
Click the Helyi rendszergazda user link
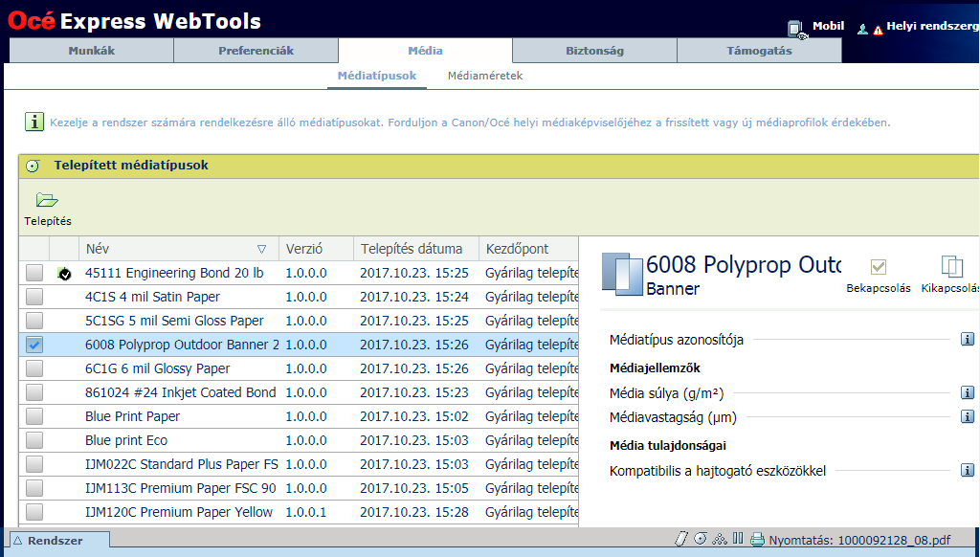tap(932, 26)
